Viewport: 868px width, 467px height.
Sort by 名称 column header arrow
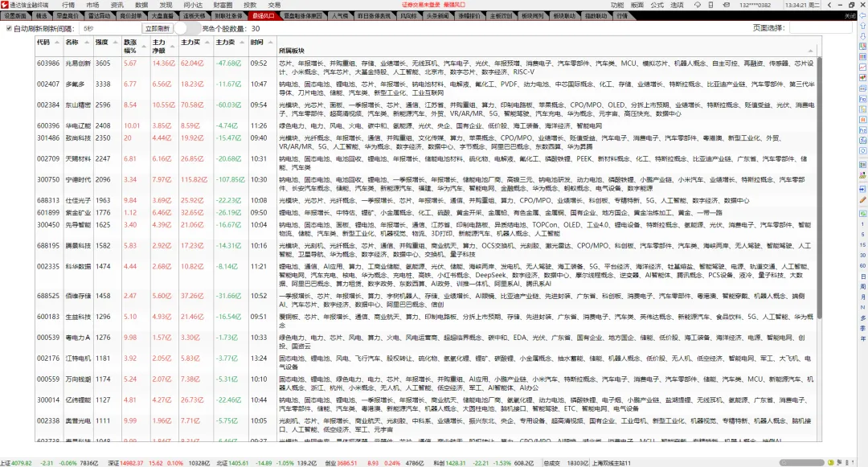tap(86, 43)
